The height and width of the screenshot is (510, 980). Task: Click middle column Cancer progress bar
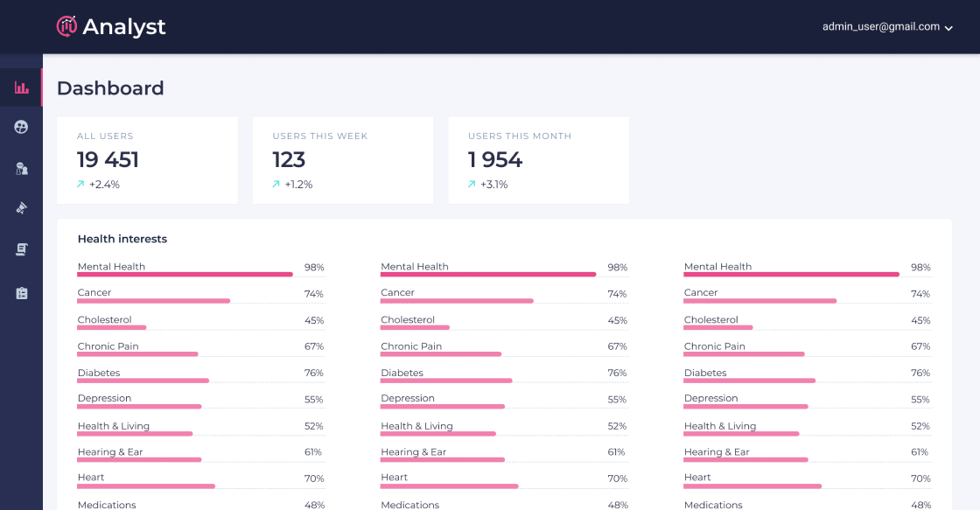pyautogui.click(x=457, y=301)
